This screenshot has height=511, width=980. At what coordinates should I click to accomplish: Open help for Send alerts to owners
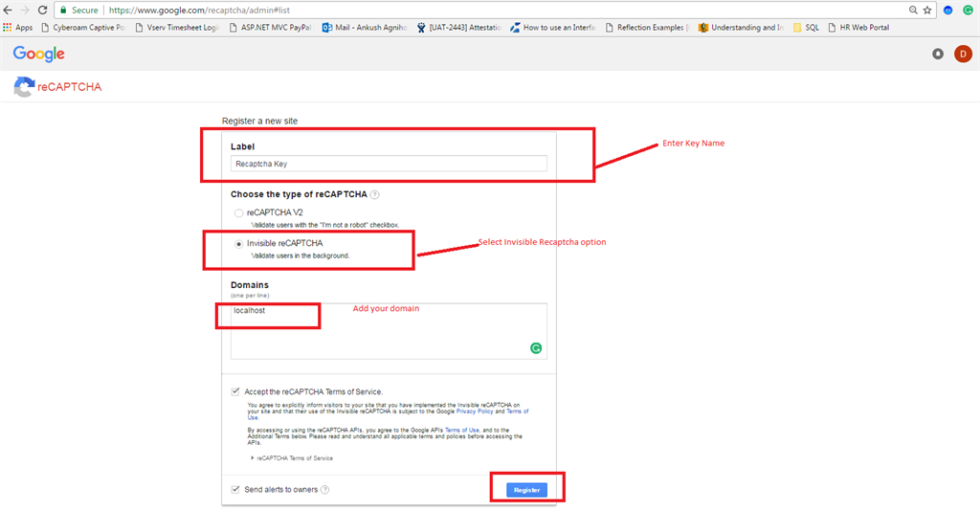(x=325, y=490)
